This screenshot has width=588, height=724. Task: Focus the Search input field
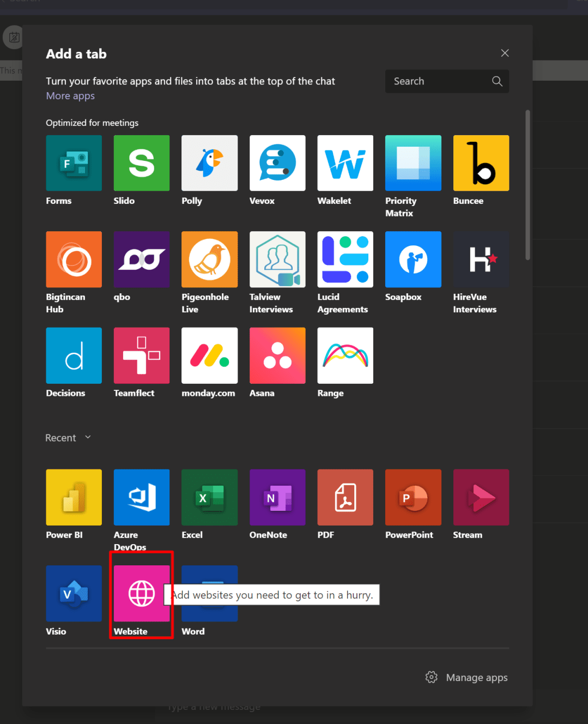point(436,81)
